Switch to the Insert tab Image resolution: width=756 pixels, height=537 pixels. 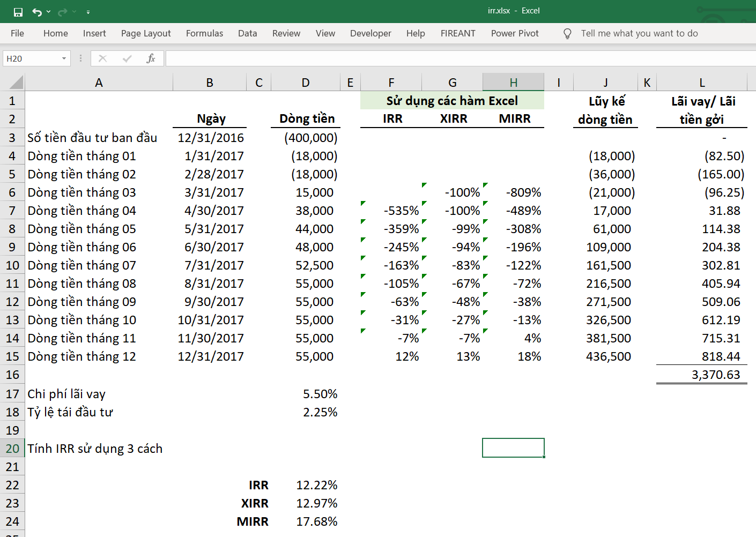coord(94,33)
